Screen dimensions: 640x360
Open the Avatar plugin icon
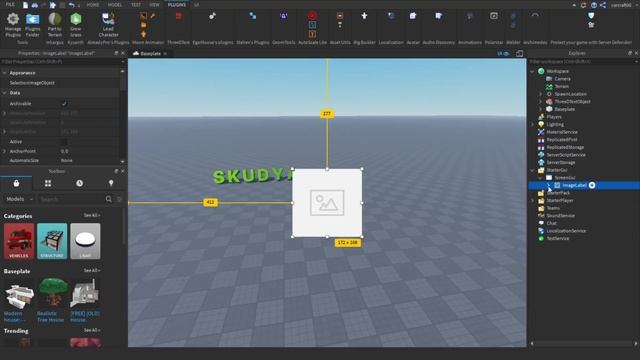[x=413, y=16]
